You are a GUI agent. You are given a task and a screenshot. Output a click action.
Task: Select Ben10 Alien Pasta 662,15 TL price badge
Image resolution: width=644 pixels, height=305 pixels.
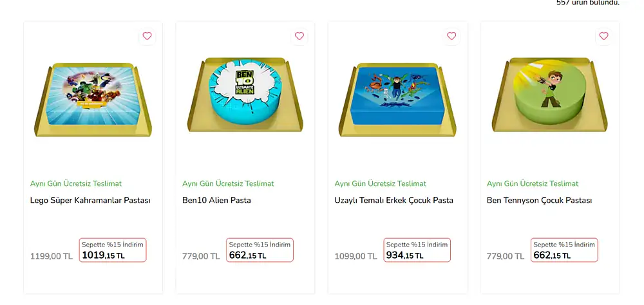pos(260,250)
